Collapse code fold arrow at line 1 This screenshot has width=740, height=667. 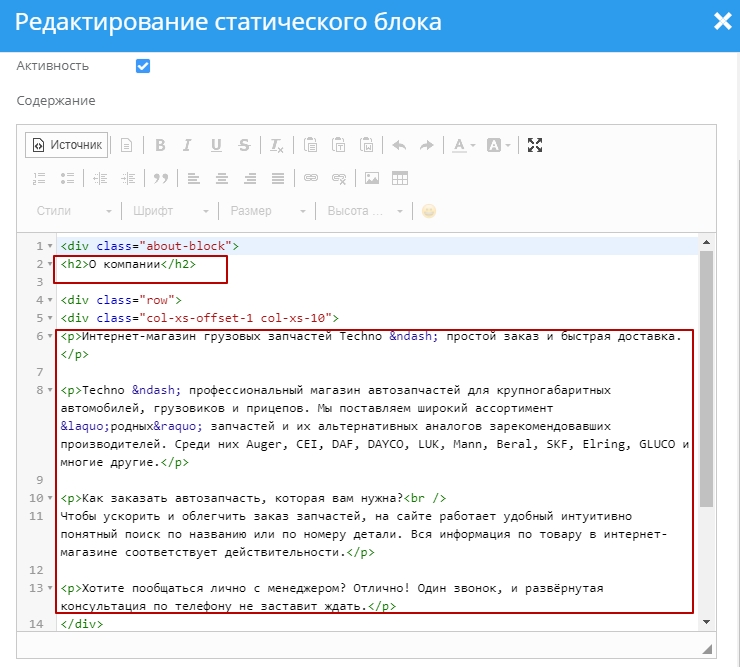click(50, 246)
